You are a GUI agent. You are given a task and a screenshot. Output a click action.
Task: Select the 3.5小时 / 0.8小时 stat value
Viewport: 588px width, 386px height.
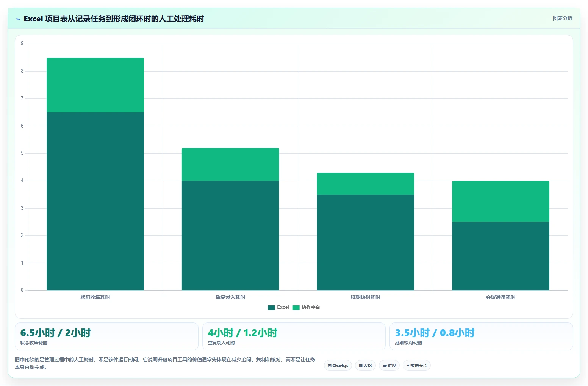(x=435, y=333)
